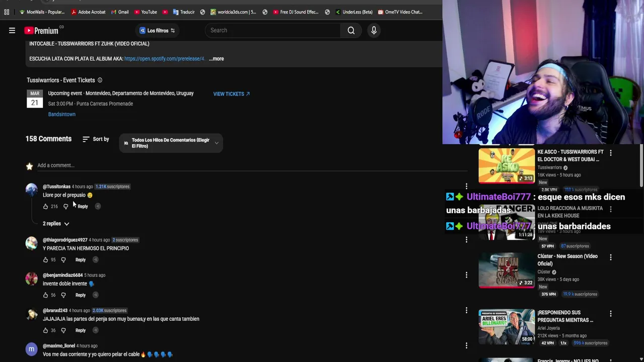
Task: Click the 158 Comments heading
Action: 48,139
